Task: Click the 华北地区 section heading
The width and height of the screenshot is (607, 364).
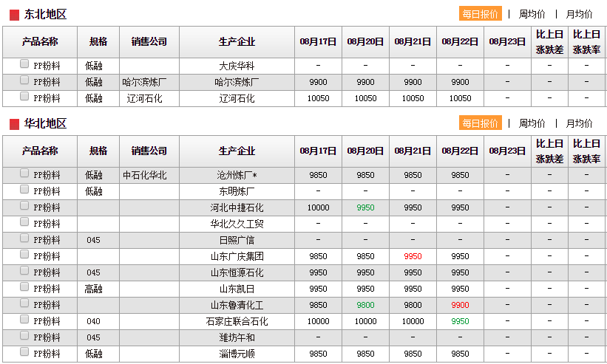Action: click(45, 123)
